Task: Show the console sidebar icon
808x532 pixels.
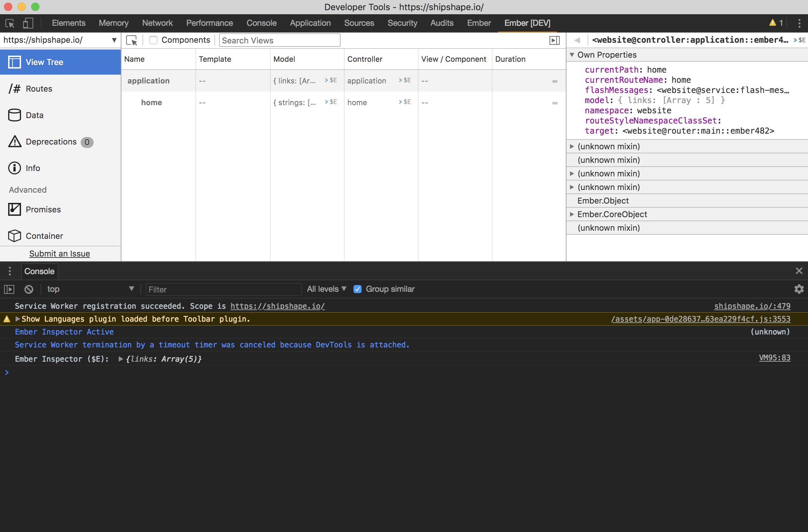Action: (9, 289)
